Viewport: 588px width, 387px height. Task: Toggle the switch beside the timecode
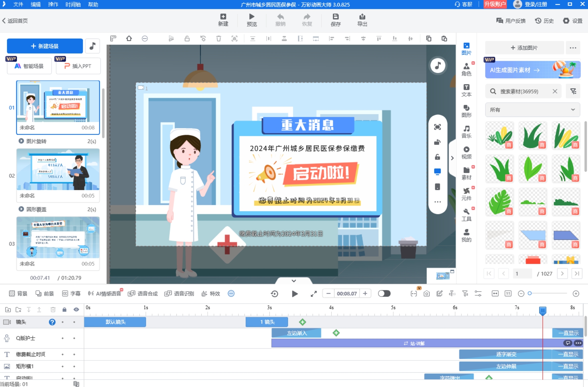coord(384,294)
